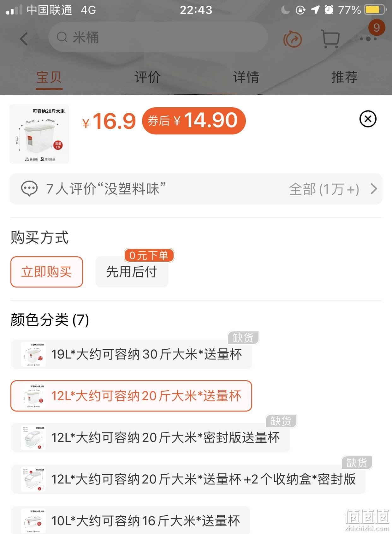The width and height of the screenshot is (392, 534).
Task: Switch to the 详情 tab
Action: coord(246,77)
